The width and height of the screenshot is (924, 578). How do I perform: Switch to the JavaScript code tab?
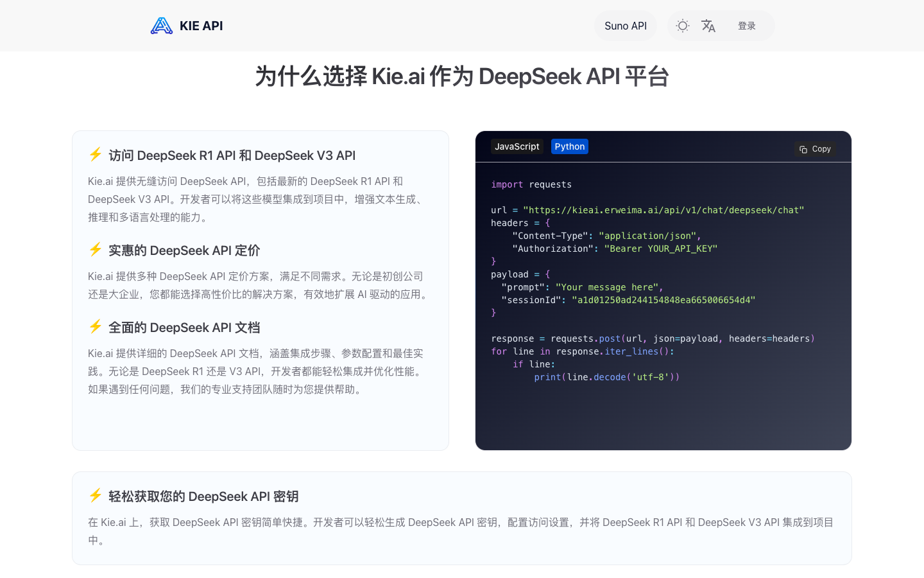tap(517, 146)
